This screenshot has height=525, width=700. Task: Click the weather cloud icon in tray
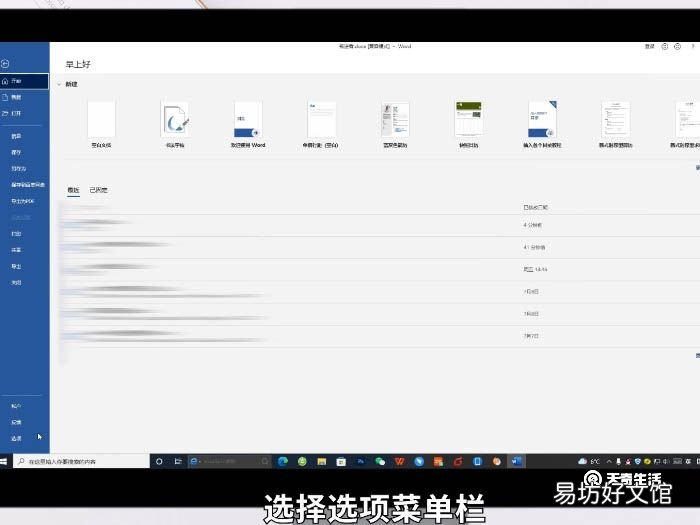coord(582,462)
